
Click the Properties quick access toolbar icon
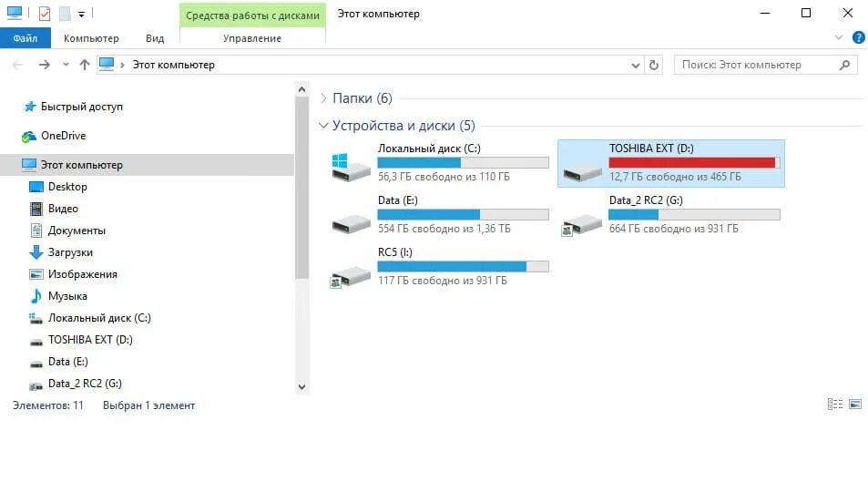pos(45,14)
